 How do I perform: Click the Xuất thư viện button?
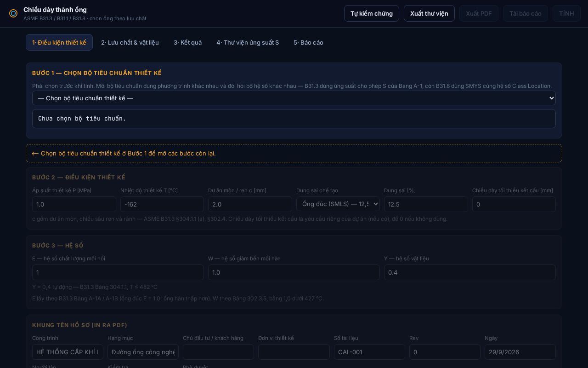click(x=429, y=13)
